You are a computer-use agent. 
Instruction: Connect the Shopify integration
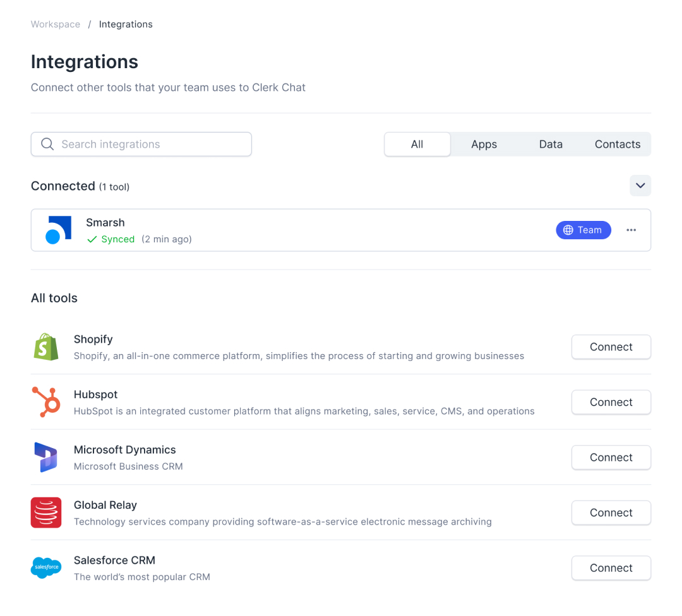[x=611, y=347]
